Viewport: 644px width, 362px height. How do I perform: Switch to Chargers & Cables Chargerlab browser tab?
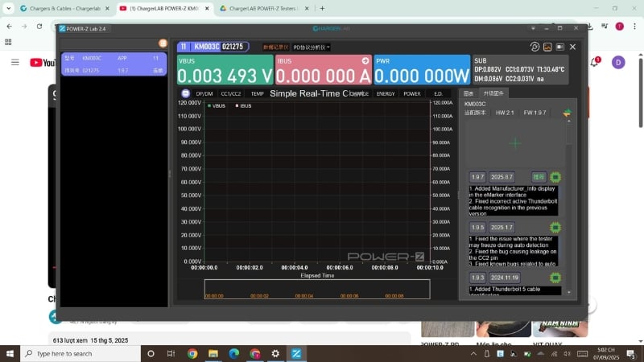tap(64, 8)
